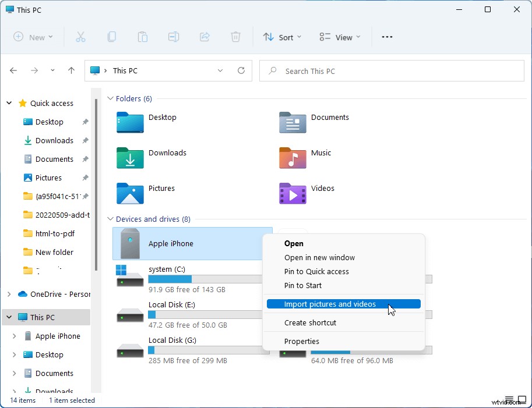Expand the address bar history dropdown
Image resolution: width=532 pixels, height=408 pixels.
(220, 70)
